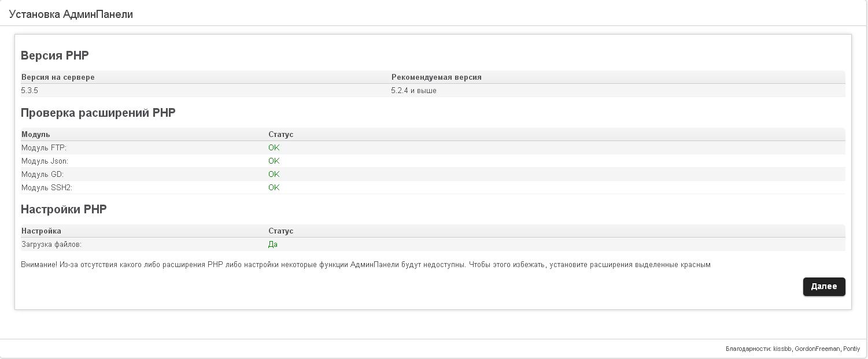The height and width of the screenshot is (359, 868).
Task: Click the Модуль FTP row label
Action: (x=44, y=148)
